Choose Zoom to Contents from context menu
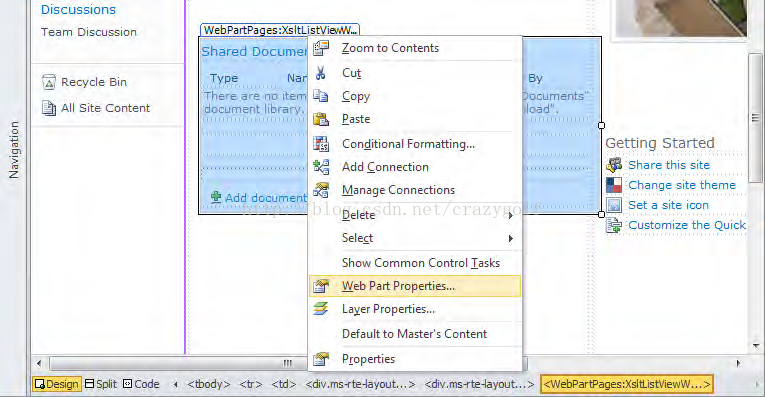The height and width of the screenshot is (397, 765). [x=415, y=48]
